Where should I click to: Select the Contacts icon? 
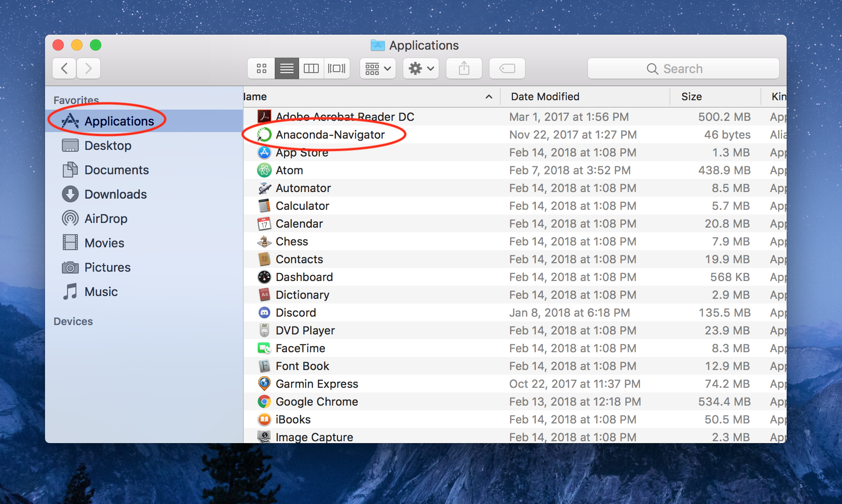coord(264,259)
